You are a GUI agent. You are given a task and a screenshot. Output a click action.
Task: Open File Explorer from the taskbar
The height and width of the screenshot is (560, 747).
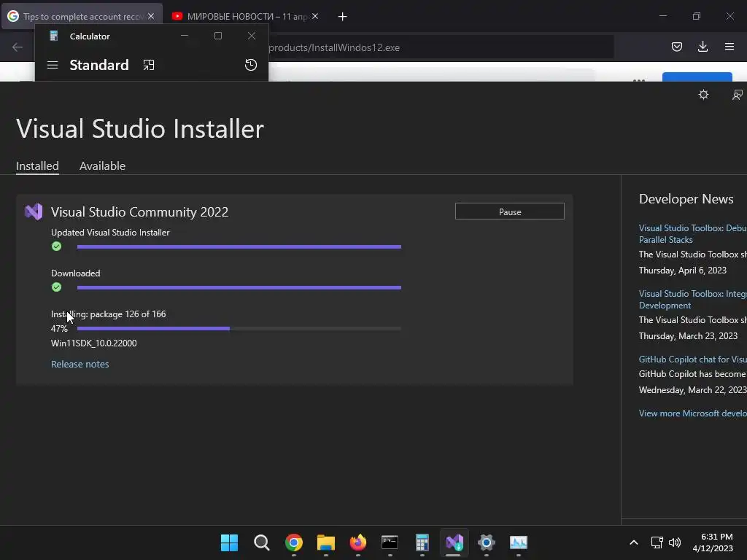[x=326, y=542]
